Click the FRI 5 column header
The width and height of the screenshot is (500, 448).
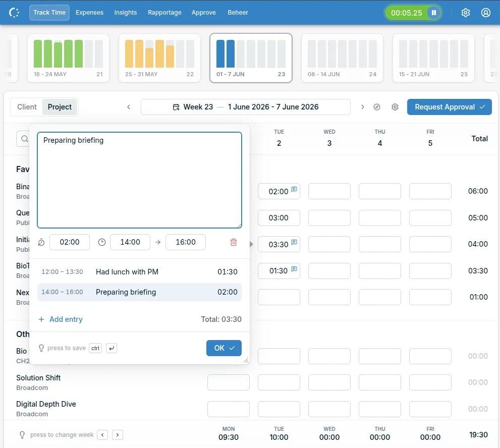(x=430, y=138)
